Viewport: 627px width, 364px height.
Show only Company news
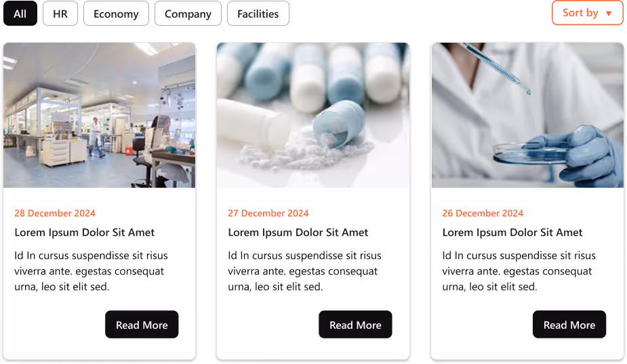[x=188, y=14]
